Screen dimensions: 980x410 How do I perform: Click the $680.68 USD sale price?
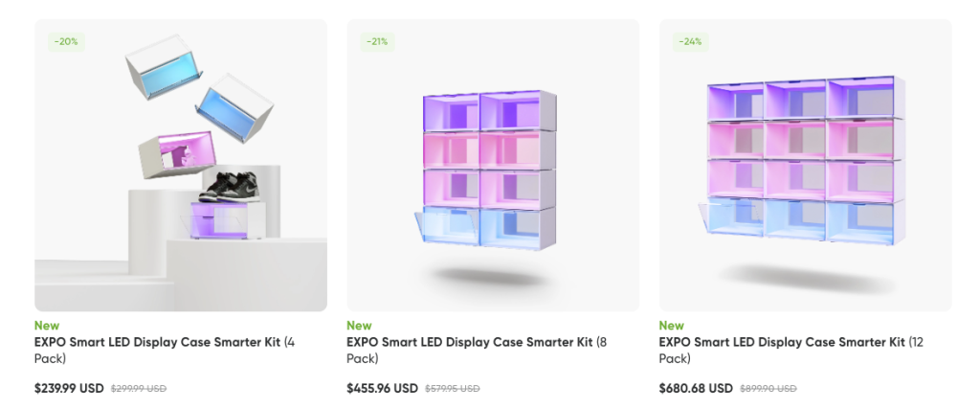[696, 389]
